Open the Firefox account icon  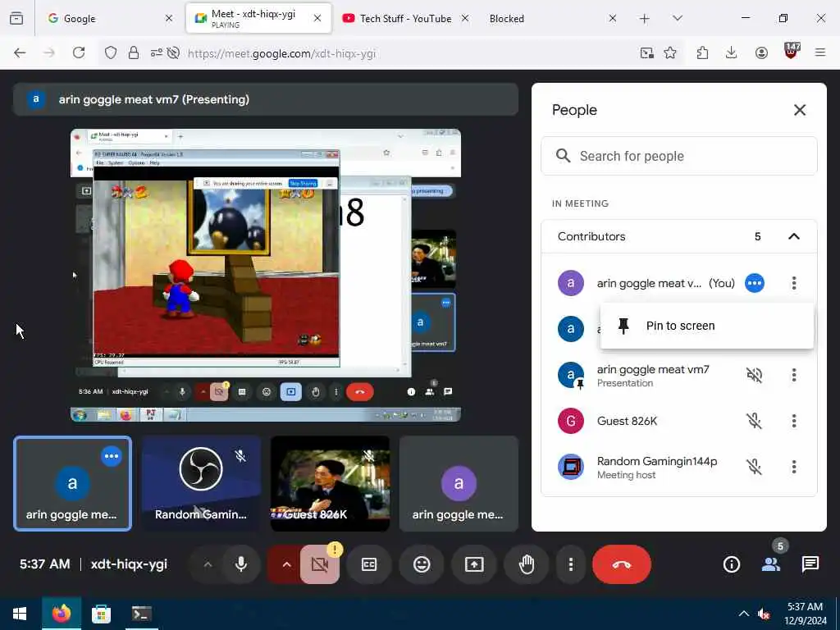[x=761, y=53]
